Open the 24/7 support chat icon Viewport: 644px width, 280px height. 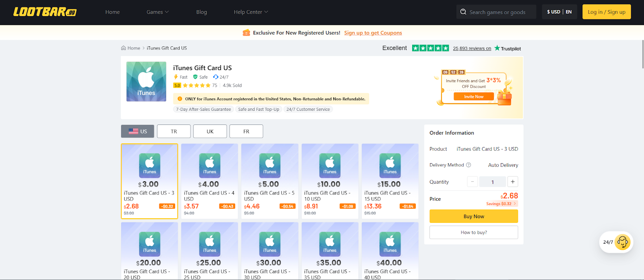tap(622, 242)
